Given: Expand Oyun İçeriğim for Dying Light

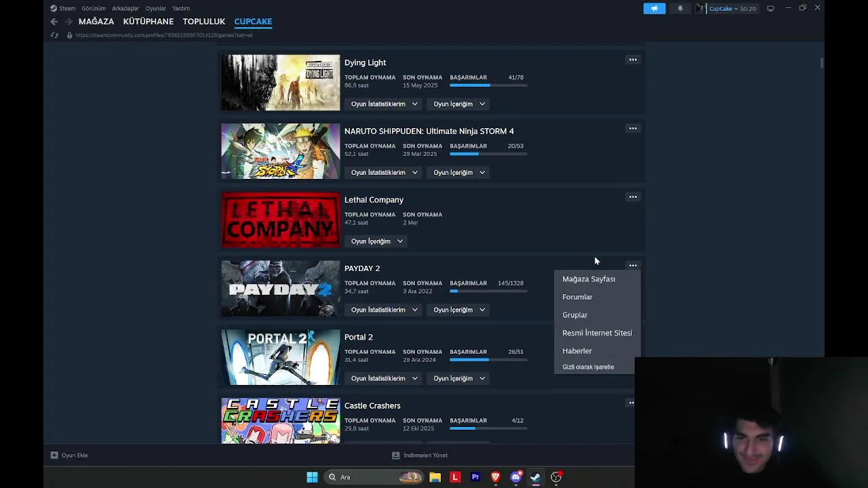Looking at the screenshot, I should tap(459, 104).
